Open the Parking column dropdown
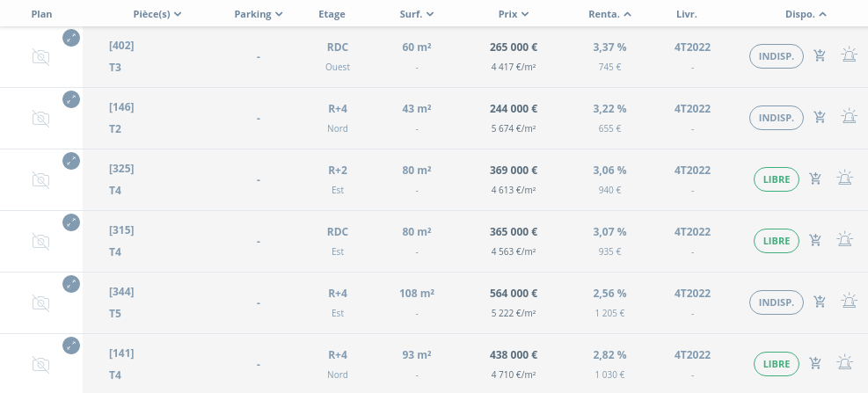 coord(259,14)
